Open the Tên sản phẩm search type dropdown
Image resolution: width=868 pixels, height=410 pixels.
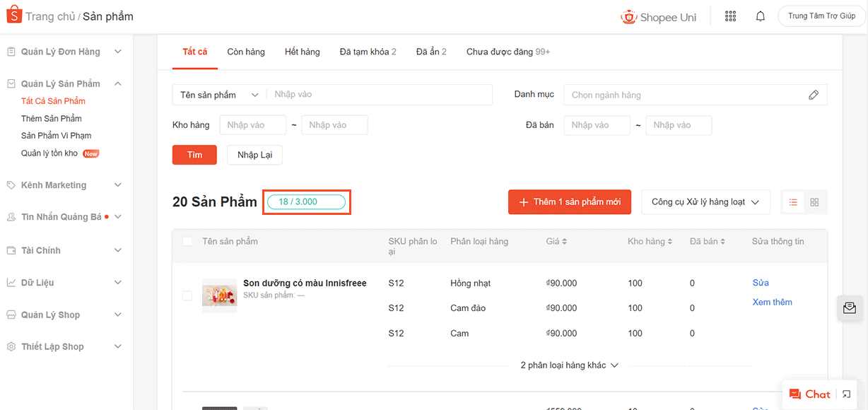[x=219, y=95]
